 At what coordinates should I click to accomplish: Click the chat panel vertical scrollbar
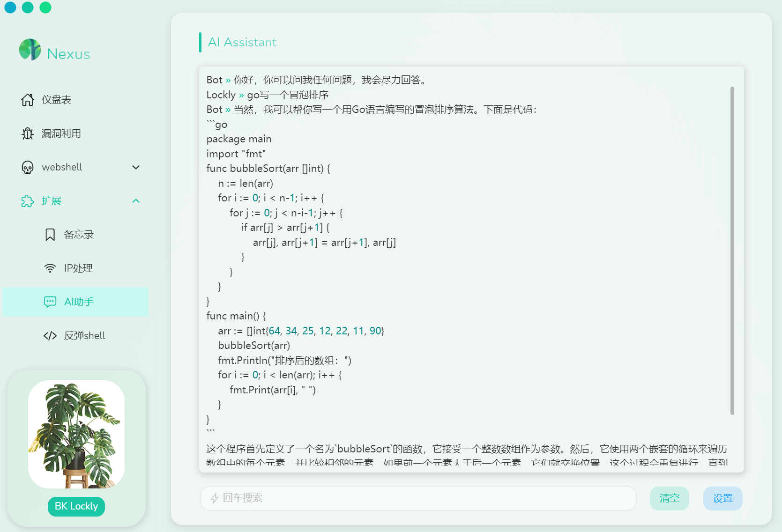(732, 251)
